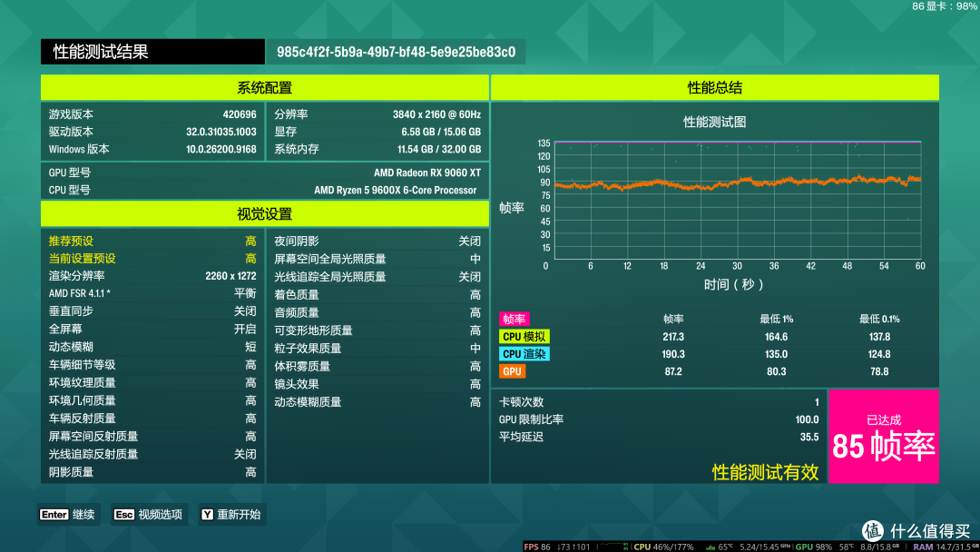Click the CPU 模拟 average 217.3 value
The height and width of the screenshot is (552, 980).
[x=673, y=336]
